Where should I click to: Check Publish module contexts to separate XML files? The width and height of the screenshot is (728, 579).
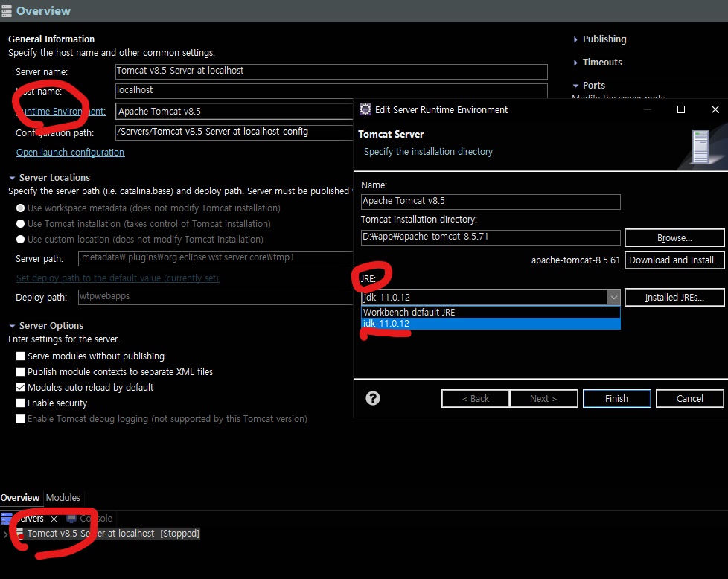[20, 372]
